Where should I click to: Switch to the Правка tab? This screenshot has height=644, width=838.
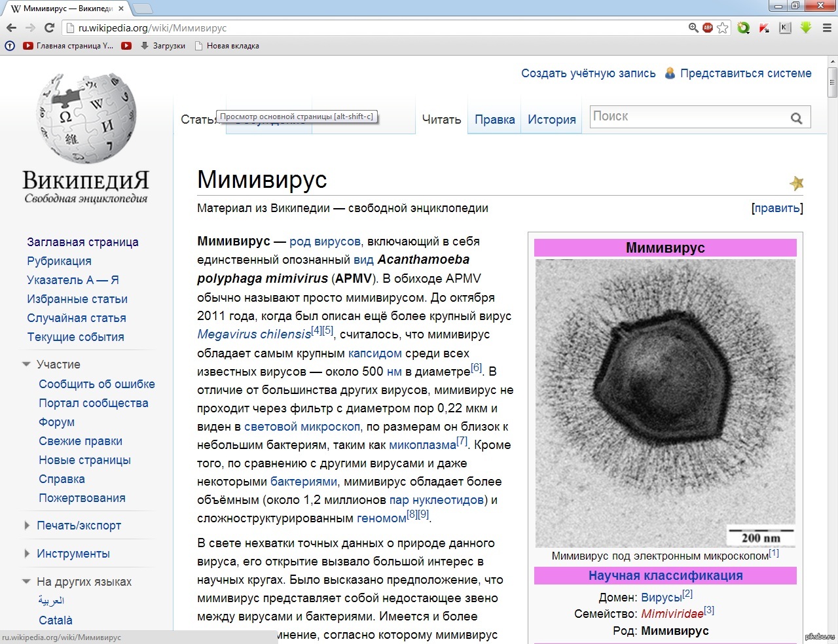click(494, 120)
